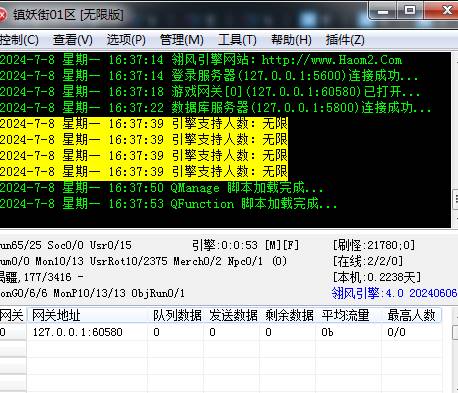Sort by 最高人数 column header

pos(412,315)
